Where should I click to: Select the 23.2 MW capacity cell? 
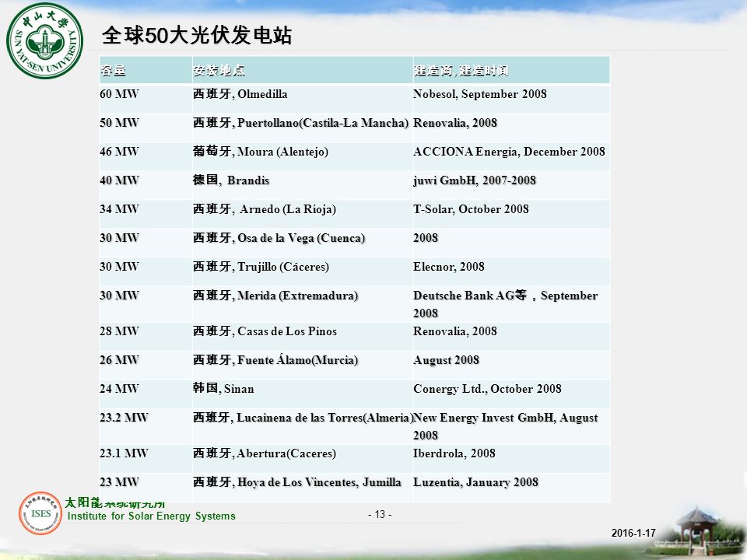pos(146,426)
